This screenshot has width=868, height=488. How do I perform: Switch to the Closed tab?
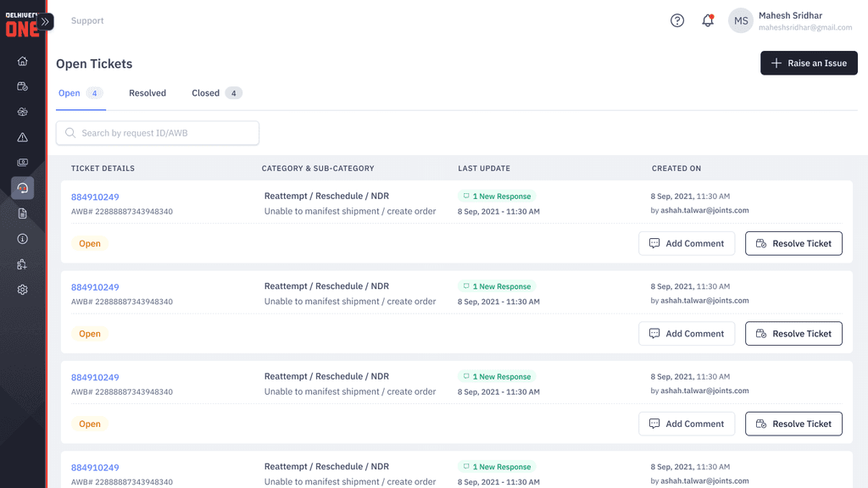click(216, 93)
